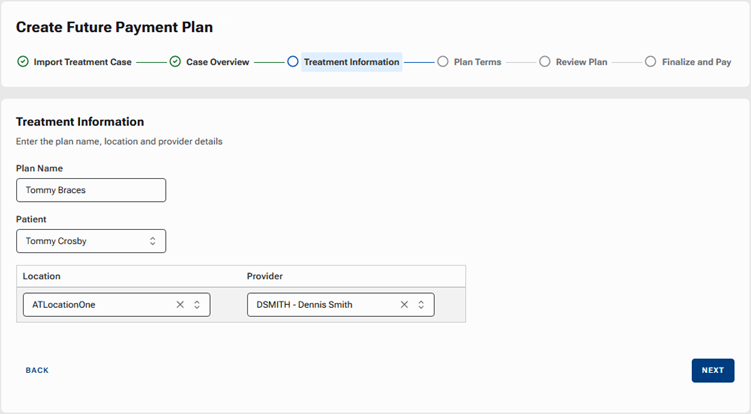Click the BACK link
Image resolution: width=751 pixels, height=414 pixels.
37,370
